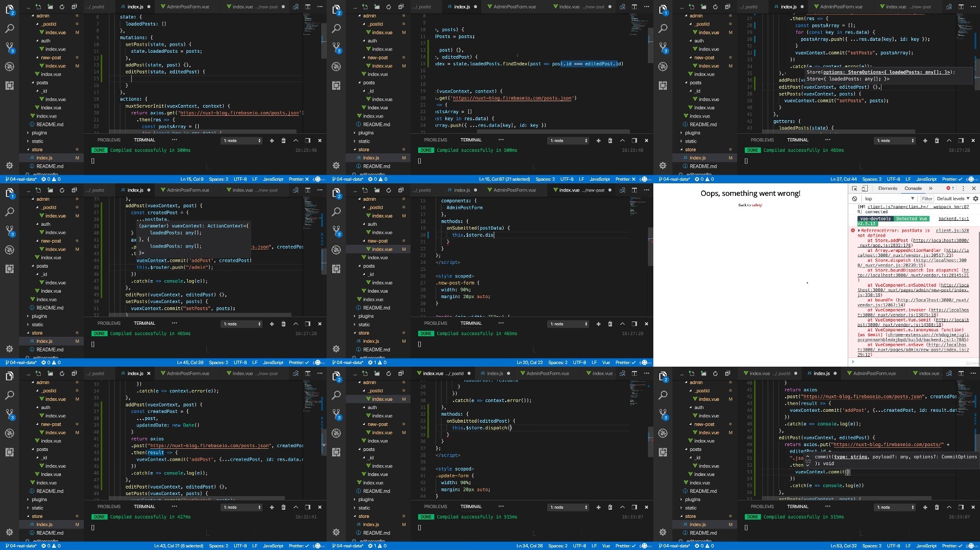Toggle Prettier status in the Ln 53, Col 32 frame
The width and height of the screenshot is (980, 550).
coord(952,546)
